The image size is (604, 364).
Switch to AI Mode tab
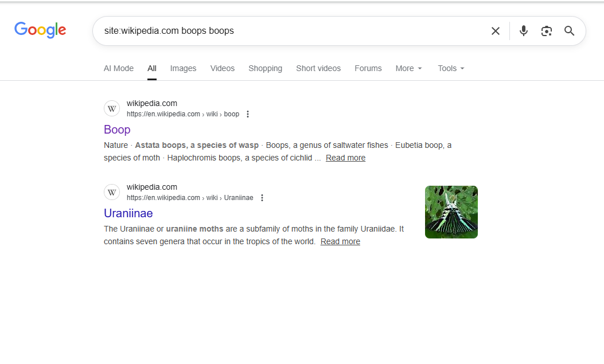click(119, 68)
